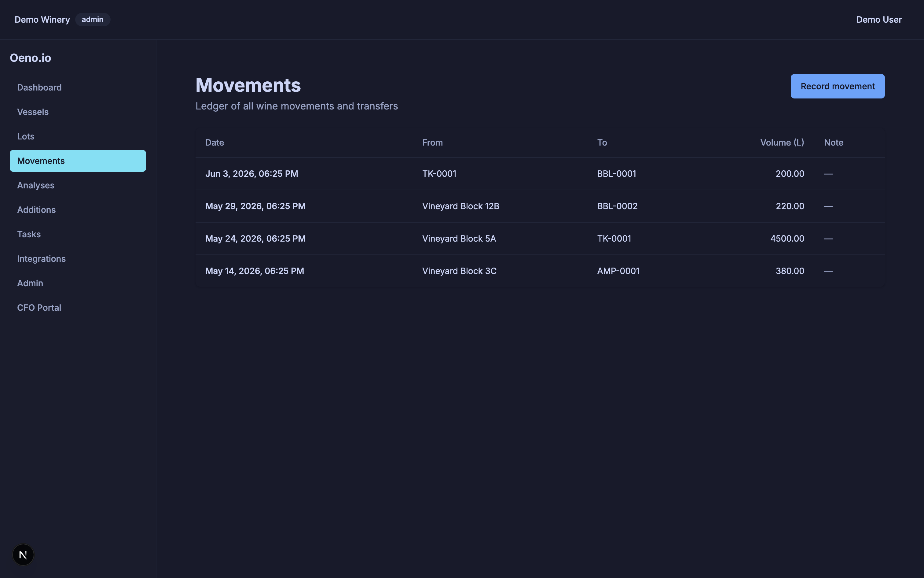Click the Note column header
The image size is (924, 578).
pyautogui.click(x=834, y=143)
